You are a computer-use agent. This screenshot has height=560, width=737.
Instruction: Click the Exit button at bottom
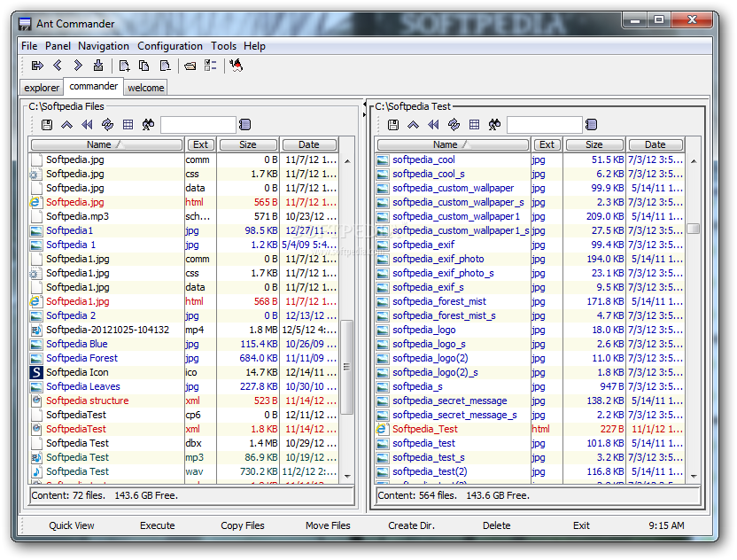pos(581,525)
